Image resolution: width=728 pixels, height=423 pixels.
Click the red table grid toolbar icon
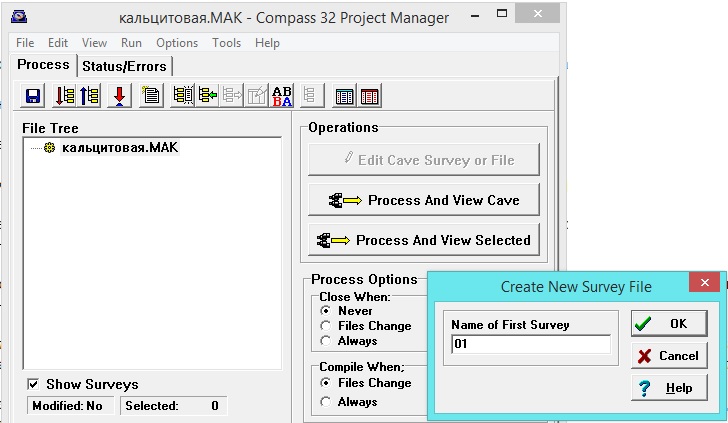(370, 96)
